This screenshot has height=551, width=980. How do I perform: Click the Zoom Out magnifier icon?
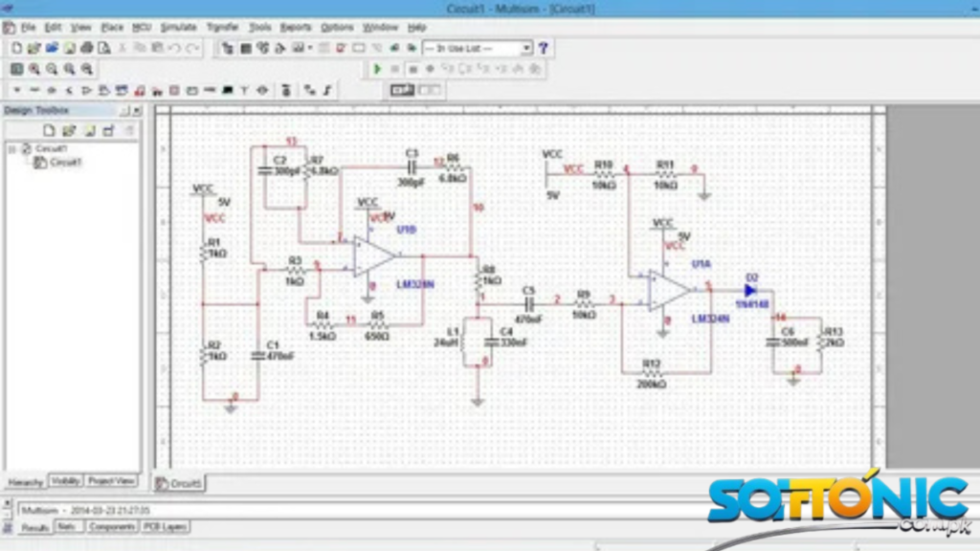tap(52, 69)
